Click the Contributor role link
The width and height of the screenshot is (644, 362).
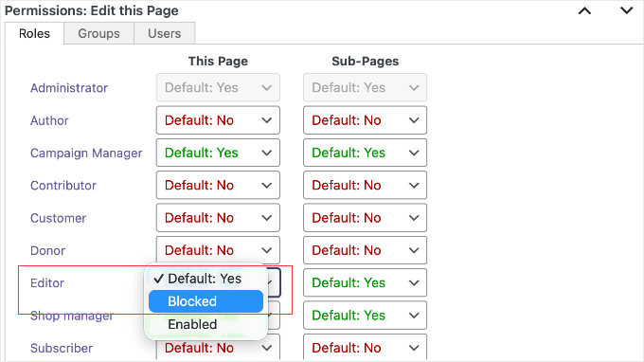point(63,186)
